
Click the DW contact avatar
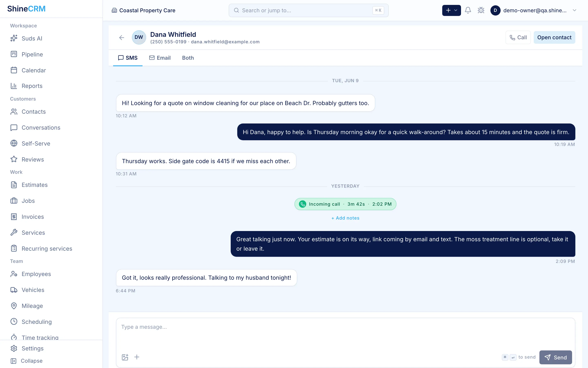click(139, 37)
